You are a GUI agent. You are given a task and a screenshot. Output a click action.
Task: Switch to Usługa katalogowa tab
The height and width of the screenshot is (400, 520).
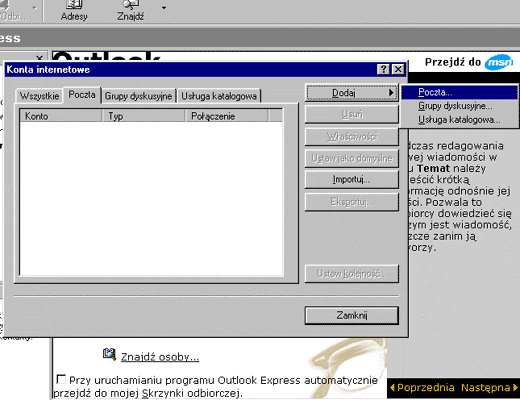click(x=219, y=96)
